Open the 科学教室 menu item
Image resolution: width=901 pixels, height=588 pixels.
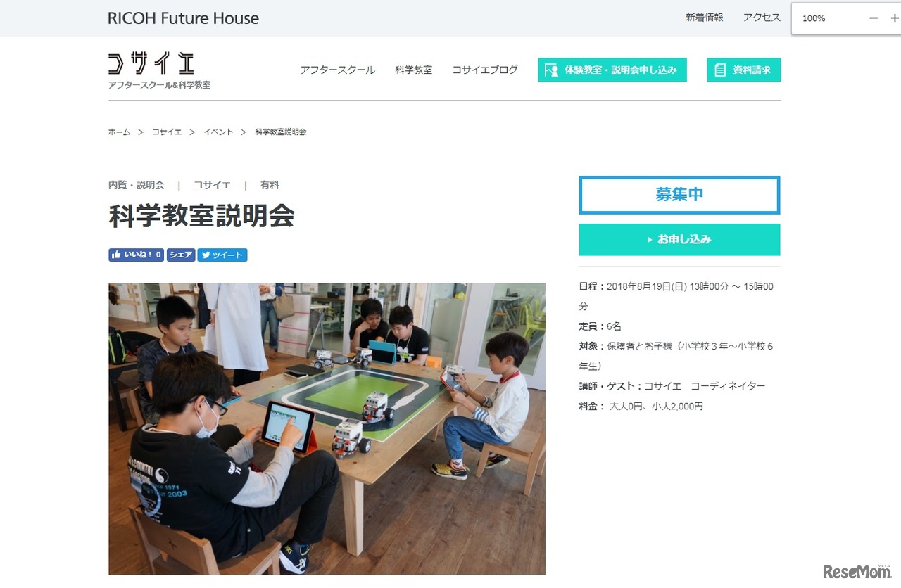pyautogui.click(x=413, y=70)
